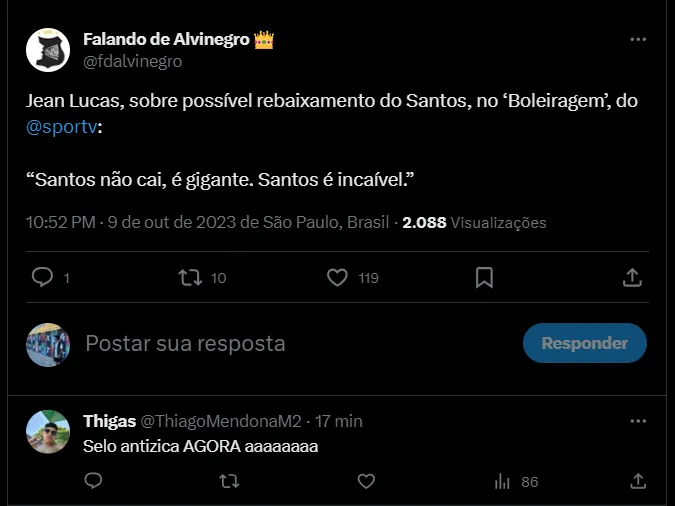Open the @fdalvinegro handle link
Image resolution: width=675 pixels, height=506 pixels.
132,61
